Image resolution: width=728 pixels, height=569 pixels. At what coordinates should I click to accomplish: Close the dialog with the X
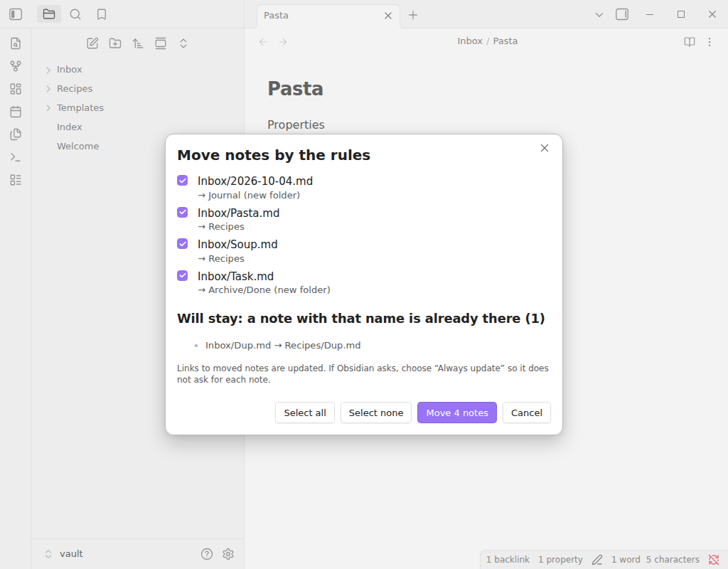[x=545, y=148]
